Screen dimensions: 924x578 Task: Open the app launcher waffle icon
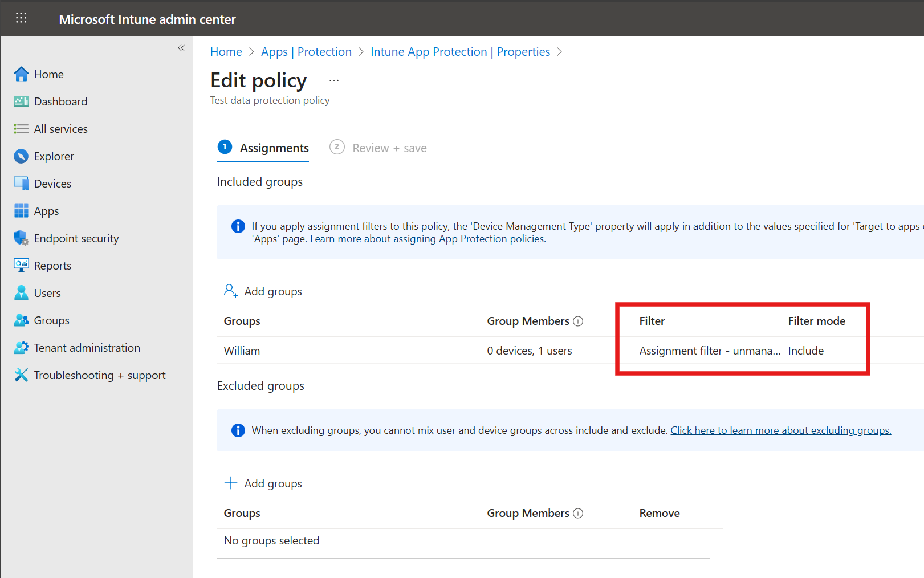click(x=21, y=18)
